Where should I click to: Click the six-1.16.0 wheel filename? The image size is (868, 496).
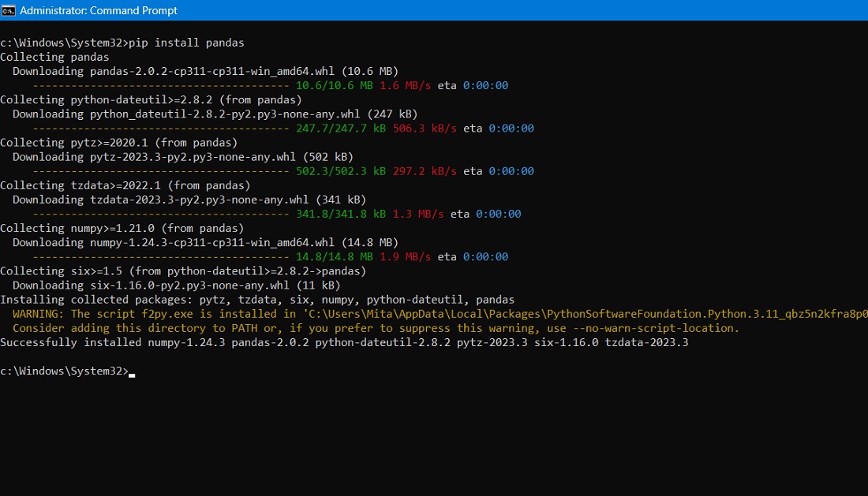coord(178,285)
